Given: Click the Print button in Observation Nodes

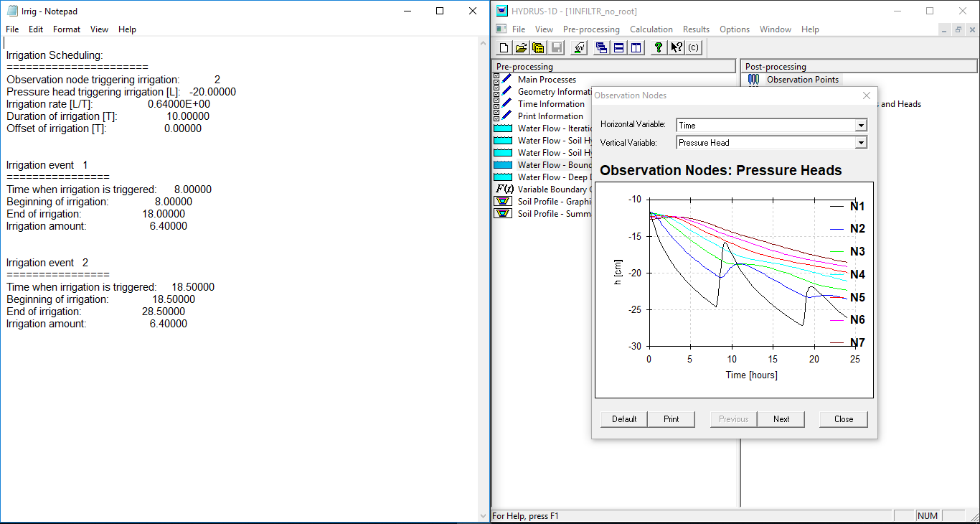Looking at the screenshot, I should [672, 419].
